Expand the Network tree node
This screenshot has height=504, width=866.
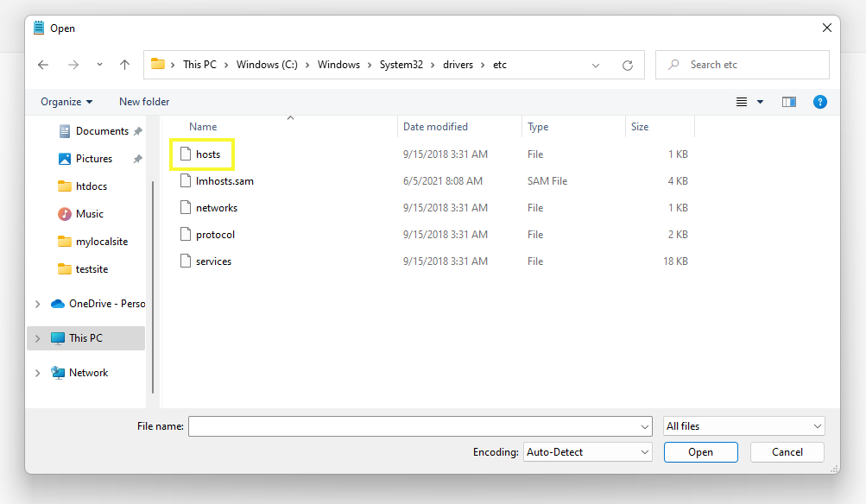click(37, 373)
